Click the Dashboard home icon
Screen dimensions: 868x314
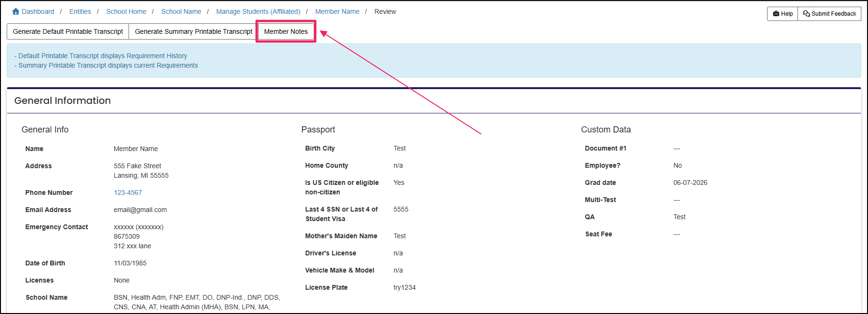pos(16,11)
